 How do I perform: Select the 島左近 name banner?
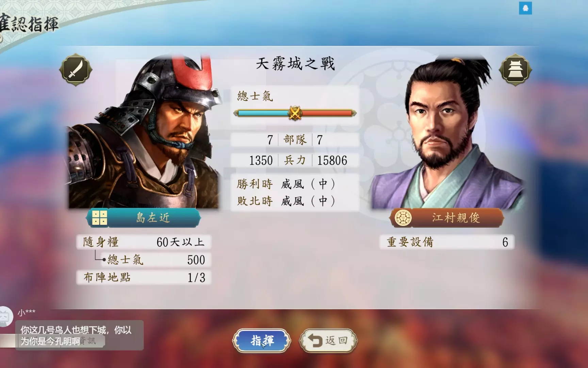(143, 218)
